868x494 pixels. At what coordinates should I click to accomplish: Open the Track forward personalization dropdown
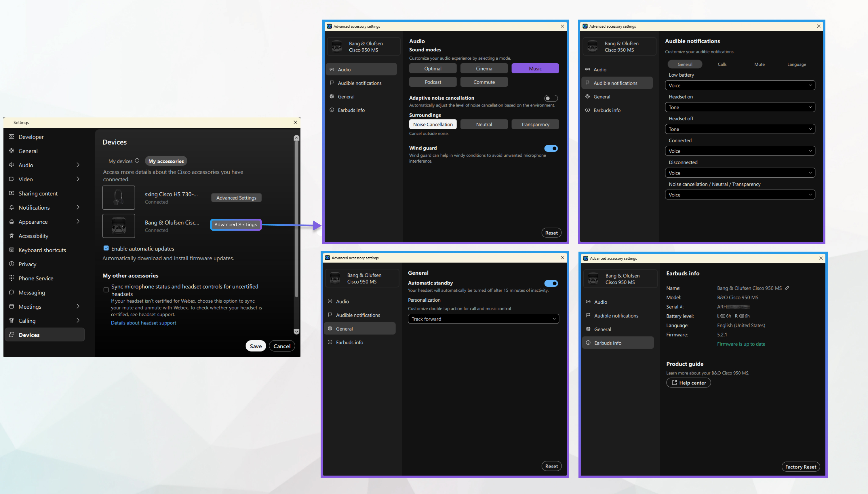pyautogui.click(x=483, y=319)
